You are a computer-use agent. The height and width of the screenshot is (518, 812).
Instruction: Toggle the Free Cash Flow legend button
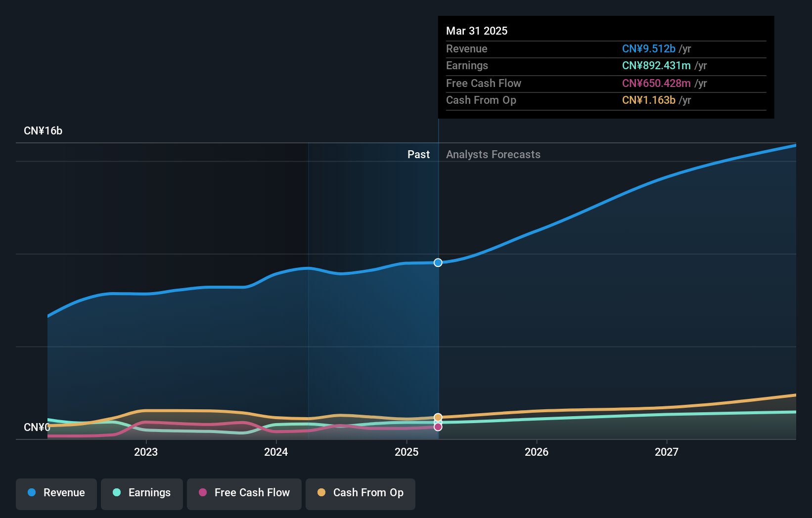point(244,494)
